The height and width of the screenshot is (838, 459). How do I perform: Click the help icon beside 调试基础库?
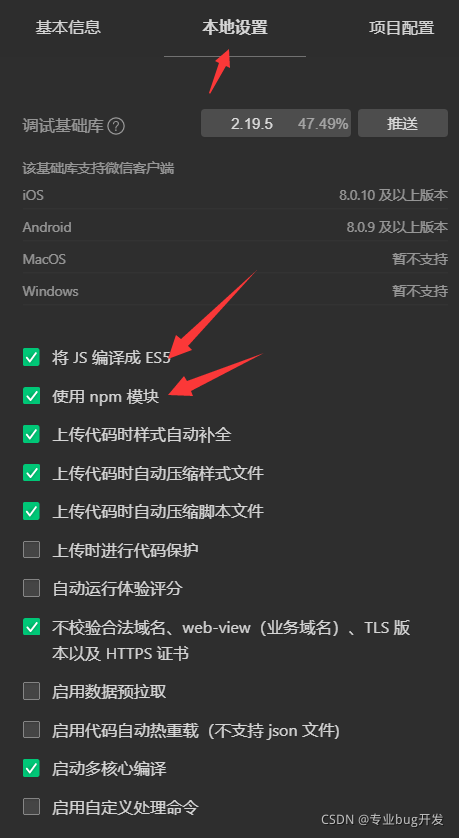(116, 126)
